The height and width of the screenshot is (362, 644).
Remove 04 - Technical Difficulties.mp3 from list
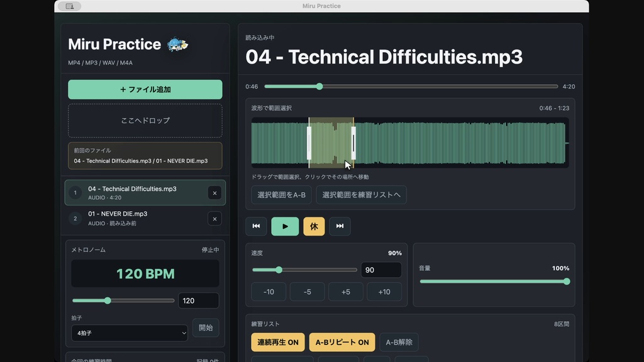coord(214,193)
